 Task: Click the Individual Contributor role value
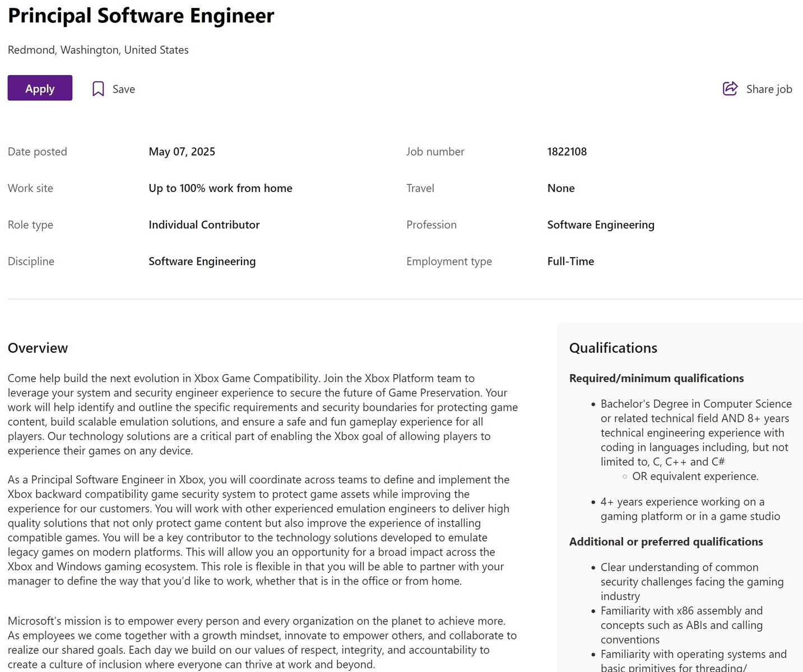pos(204,225)
